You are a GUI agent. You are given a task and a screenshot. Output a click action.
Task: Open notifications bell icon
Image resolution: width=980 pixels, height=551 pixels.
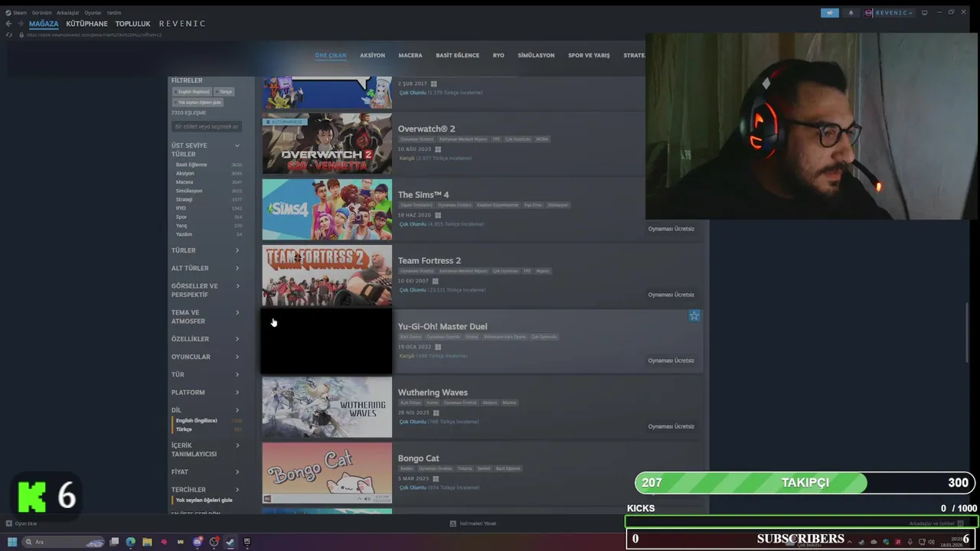[851, 13]
